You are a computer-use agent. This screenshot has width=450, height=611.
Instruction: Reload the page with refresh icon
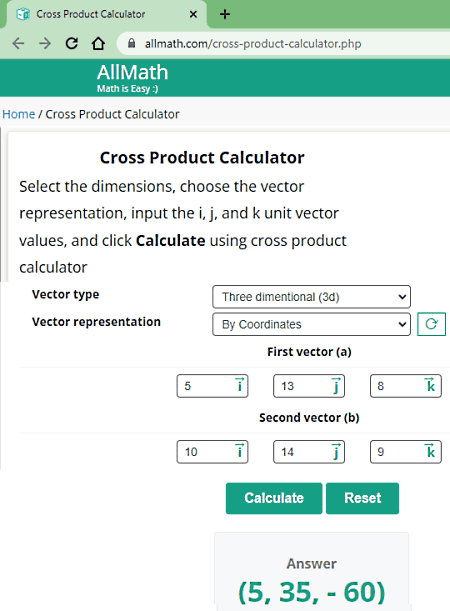(x=72, y=43)
